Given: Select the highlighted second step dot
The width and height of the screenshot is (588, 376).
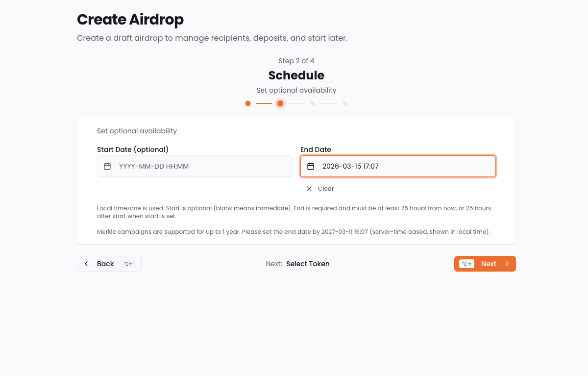Looking at the screenshot, I should (280, 103).
